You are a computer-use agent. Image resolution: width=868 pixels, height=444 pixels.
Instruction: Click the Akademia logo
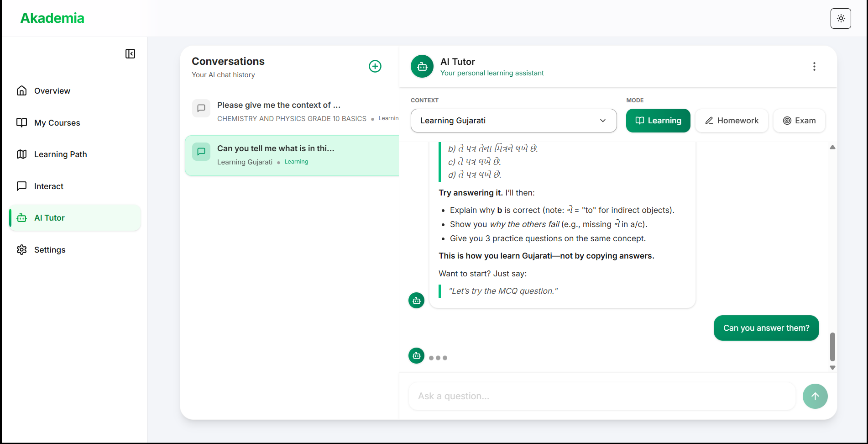52,18
